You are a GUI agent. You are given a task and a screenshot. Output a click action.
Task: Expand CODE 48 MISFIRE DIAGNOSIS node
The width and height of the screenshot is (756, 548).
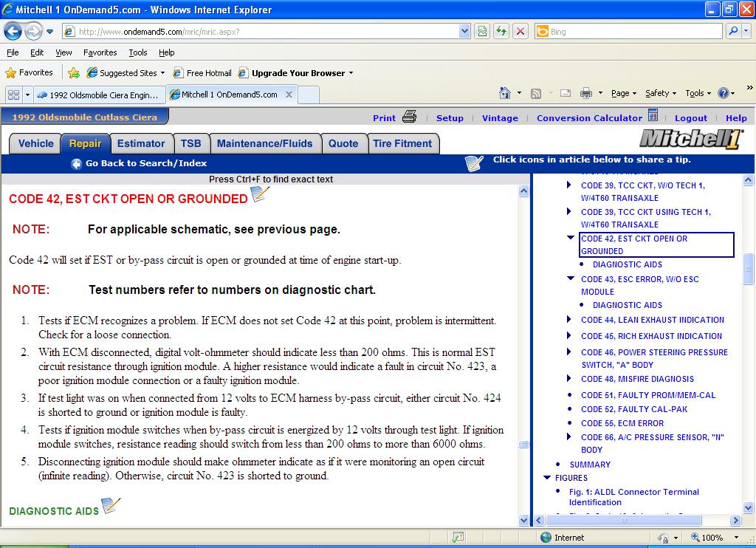pyautogui.click(x=569, y=378)
